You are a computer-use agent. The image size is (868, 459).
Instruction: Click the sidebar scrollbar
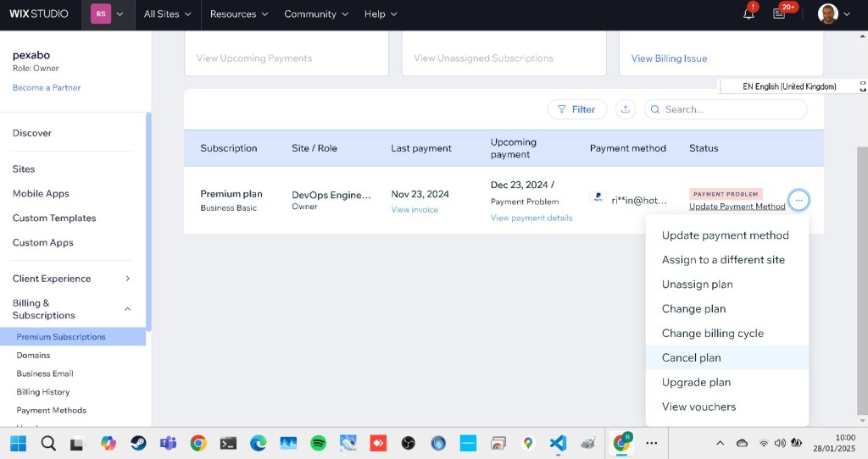tap(148, 221)
